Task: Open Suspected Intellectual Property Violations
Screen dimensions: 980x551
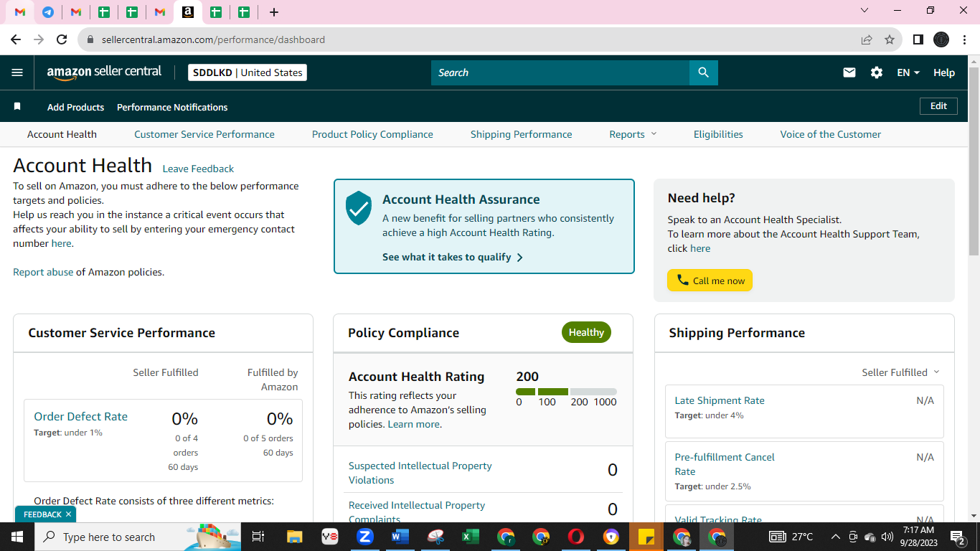Action: coord(420,473)
